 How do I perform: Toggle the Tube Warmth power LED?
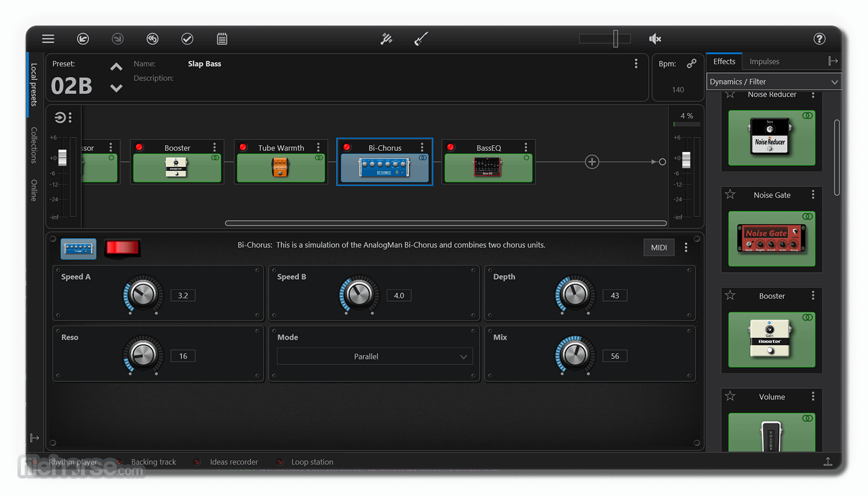click(x=243, y=147)
